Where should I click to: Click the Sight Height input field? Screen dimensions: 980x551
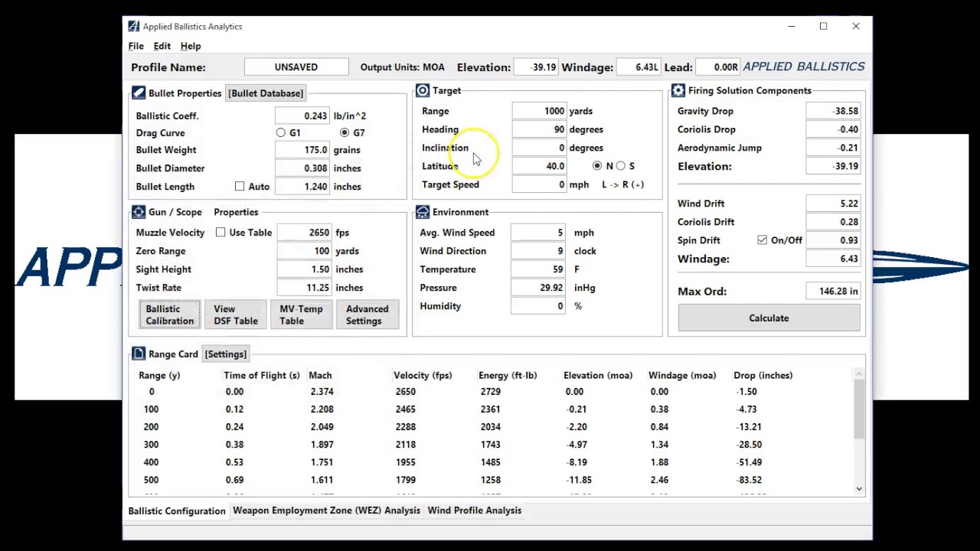pyautogui.click(x=305, y=269)
